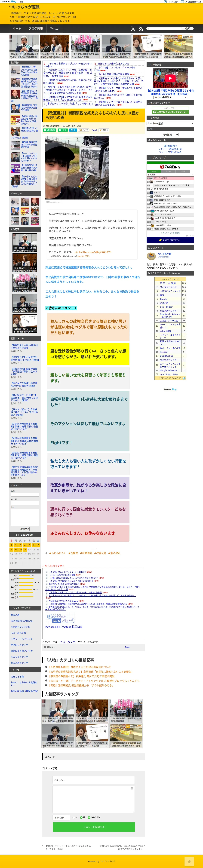This screenshot has height=868, width=203.
Task: Click the #ふじみおんし tag link
Action: 58,553
